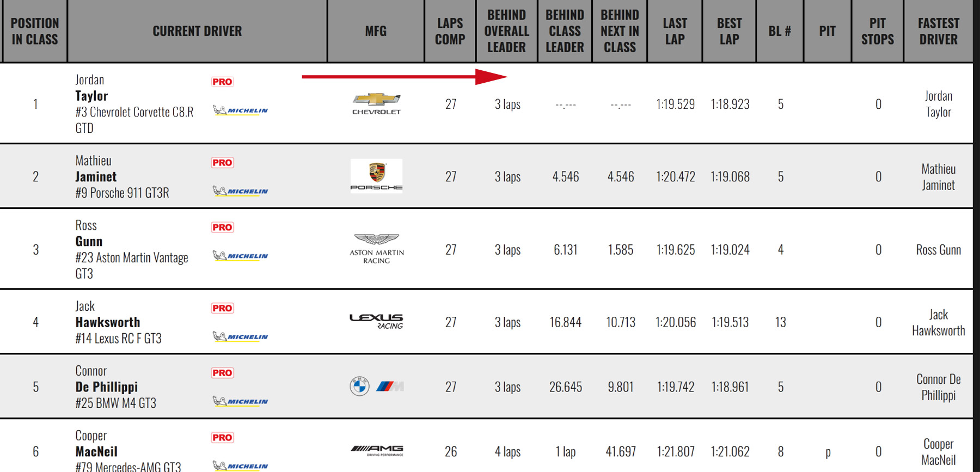Click the Mercedes-AMG logo

(x=377, y=450)
